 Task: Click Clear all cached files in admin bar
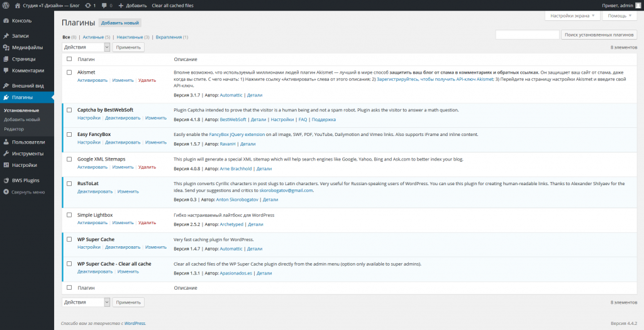pos(172,6)
